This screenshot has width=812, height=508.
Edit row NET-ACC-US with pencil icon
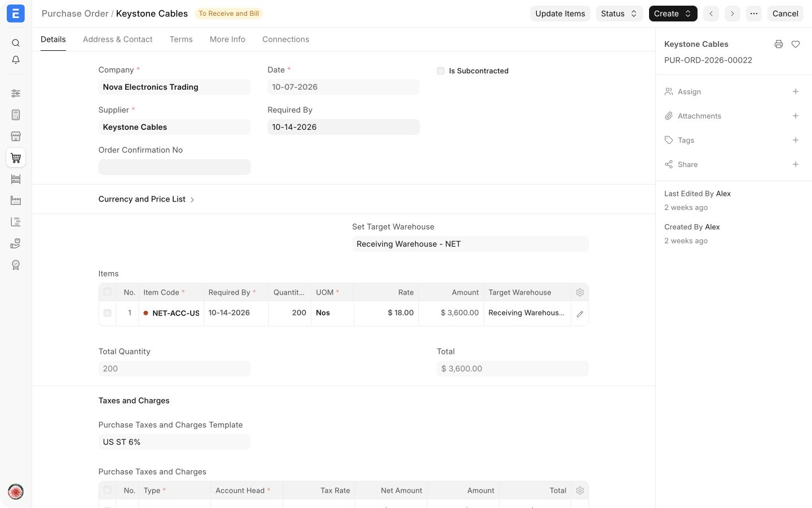[x=580, y=314]
